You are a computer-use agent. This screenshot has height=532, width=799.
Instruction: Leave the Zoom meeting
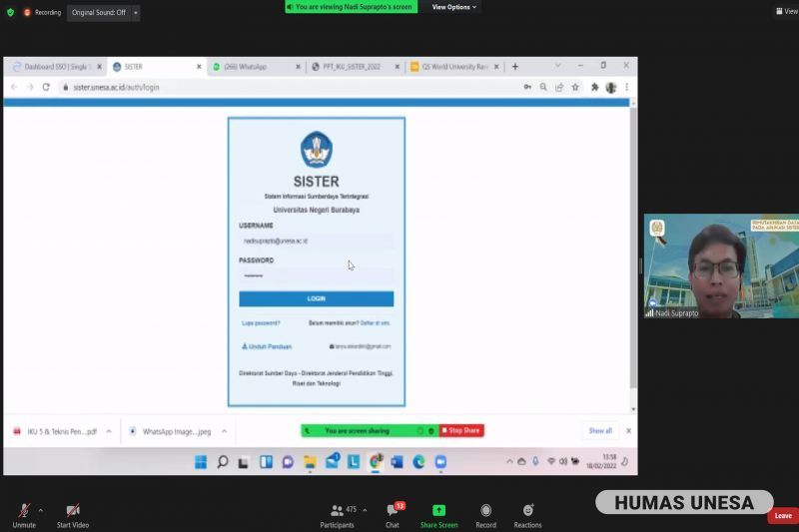(783, 516)
